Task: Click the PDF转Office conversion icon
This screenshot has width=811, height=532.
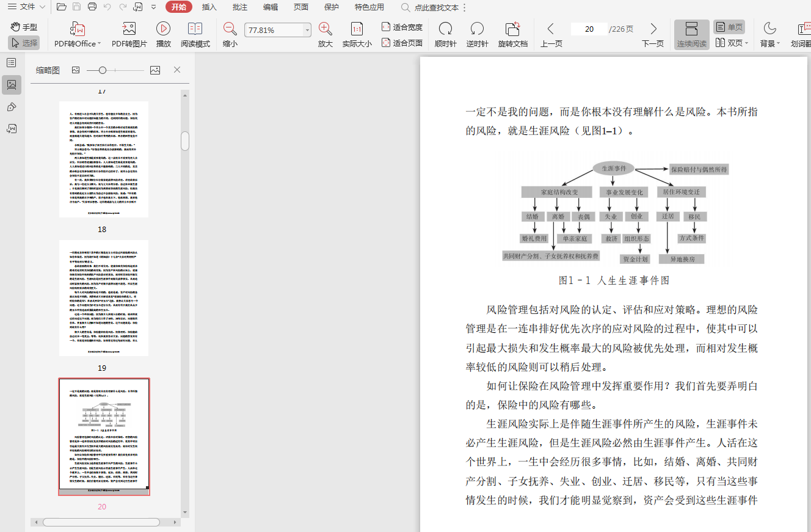Action: click(78, 29)
